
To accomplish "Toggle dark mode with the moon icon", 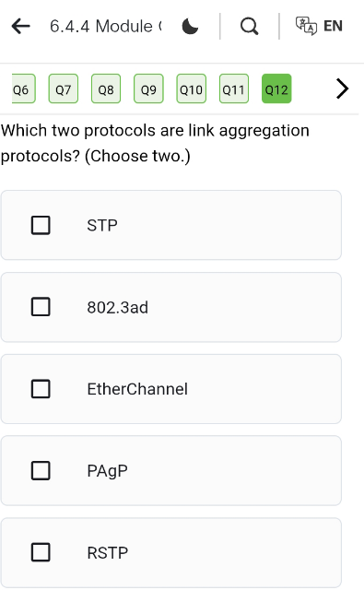I will (190, 27).
